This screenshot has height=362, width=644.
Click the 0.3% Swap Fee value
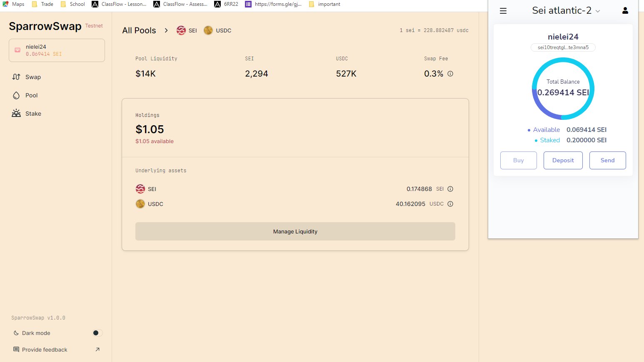click(x=434, y=74)
